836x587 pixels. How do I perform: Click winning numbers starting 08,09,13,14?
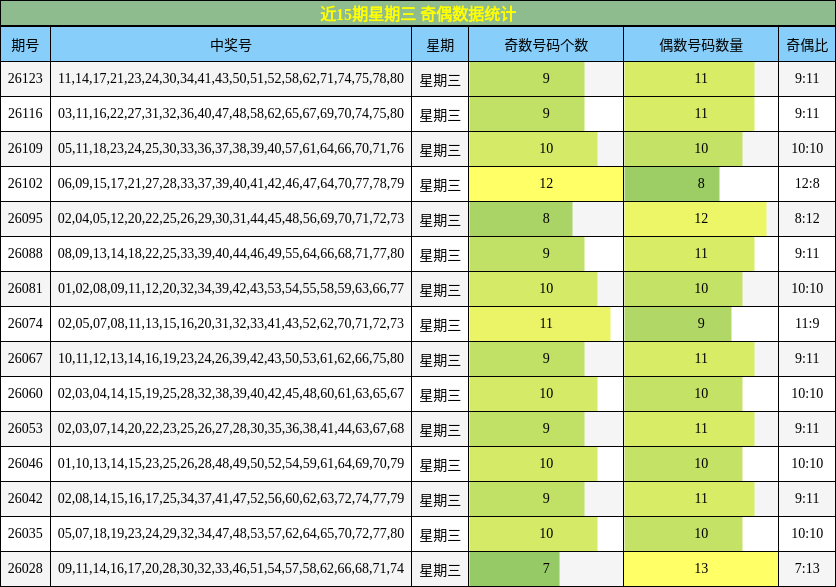pos(231,254)
